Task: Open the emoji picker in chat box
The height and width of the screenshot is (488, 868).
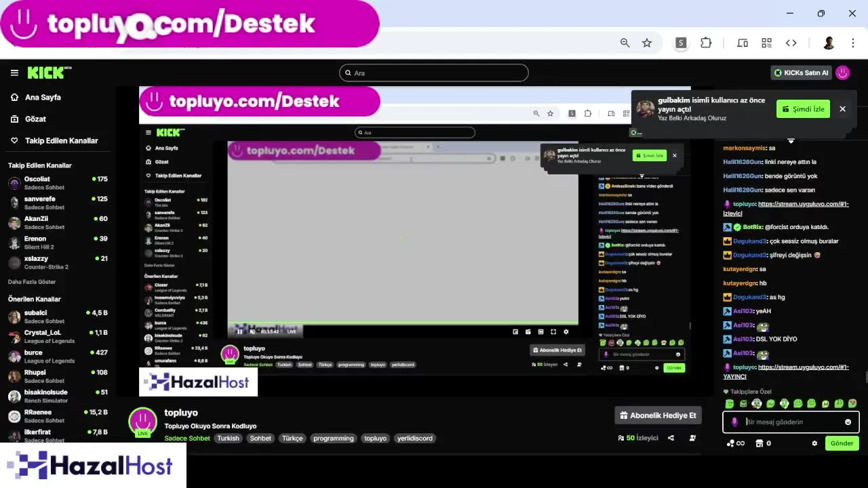Action: click(x=848, y=422)
